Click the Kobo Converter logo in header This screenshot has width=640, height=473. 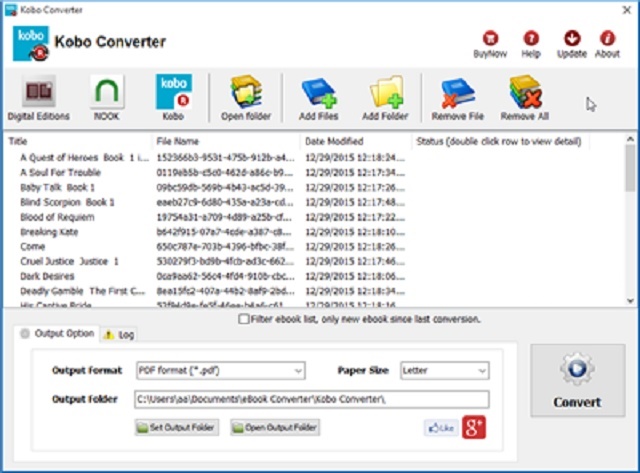(31, 44)
